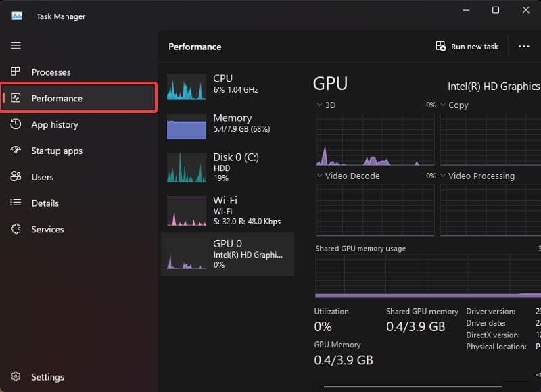The image size is (541, 392).
Task: Open Task Manager Settings
Action: point(47,376)
